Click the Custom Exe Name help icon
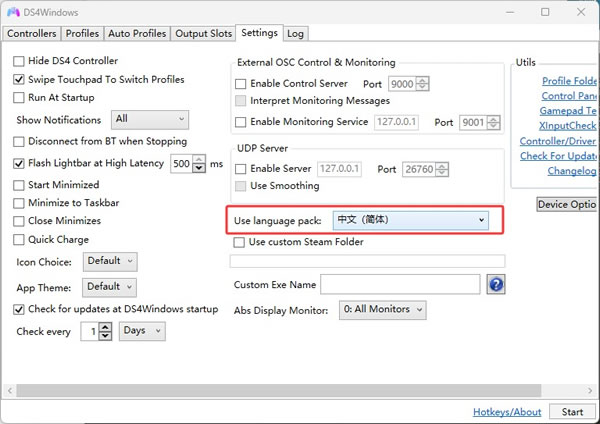Viewport: 600px width, 424px height. tap(495, 285)
